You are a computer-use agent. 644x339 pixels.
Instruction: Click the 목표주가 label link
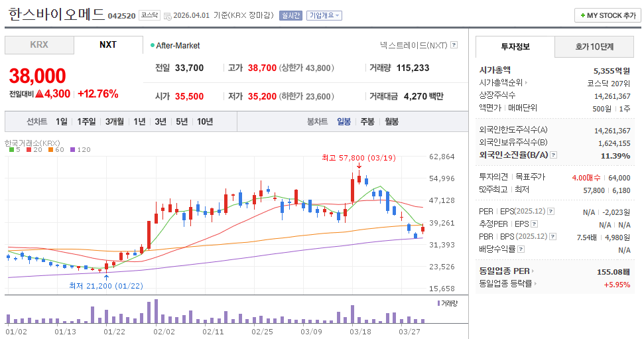coord(530,176)
